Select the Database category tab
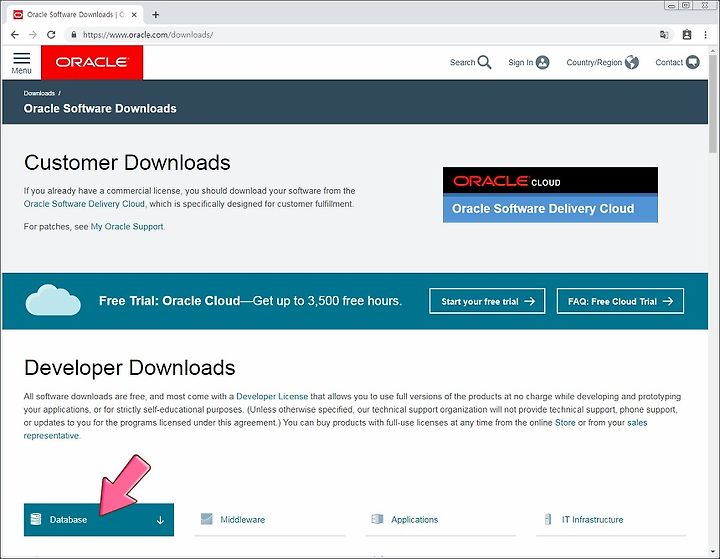This screenshot has width=720, height=559. click(99, 519)
